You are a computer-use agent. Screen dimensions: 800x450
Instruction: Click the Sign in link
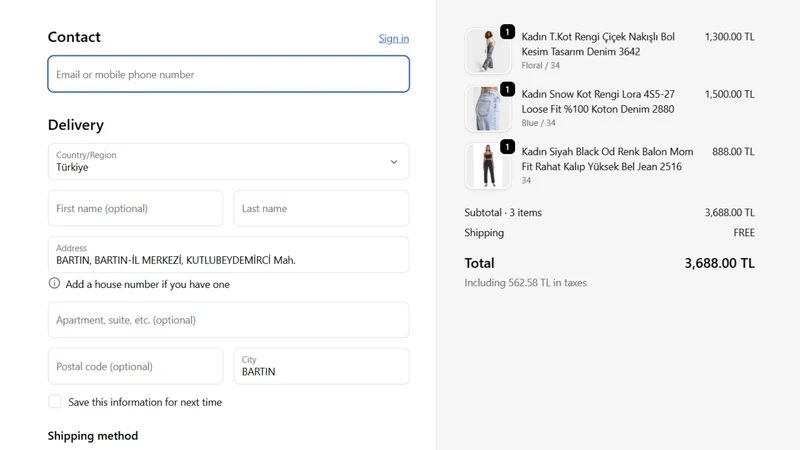pyautogui.click(x=393, y=38)
